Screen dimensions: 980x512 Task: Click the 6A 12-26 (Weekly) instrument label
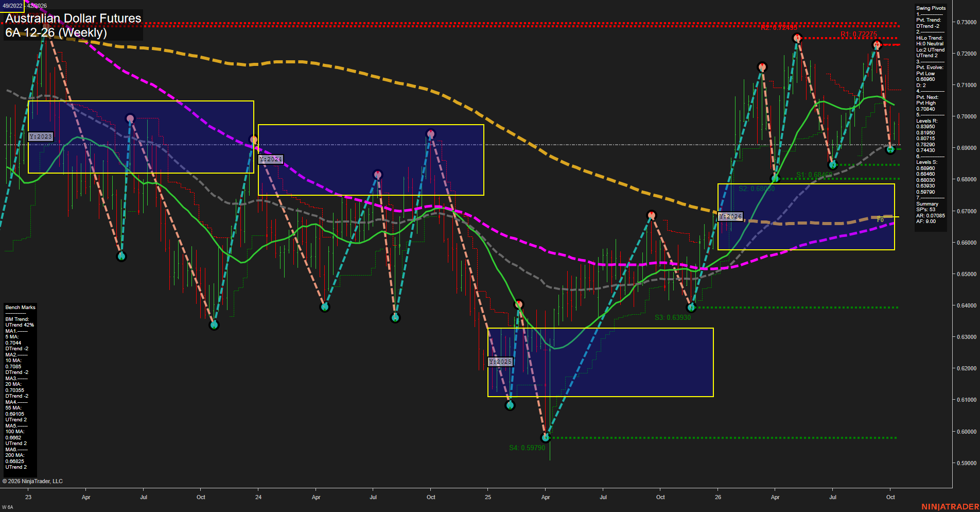[56, 32]
